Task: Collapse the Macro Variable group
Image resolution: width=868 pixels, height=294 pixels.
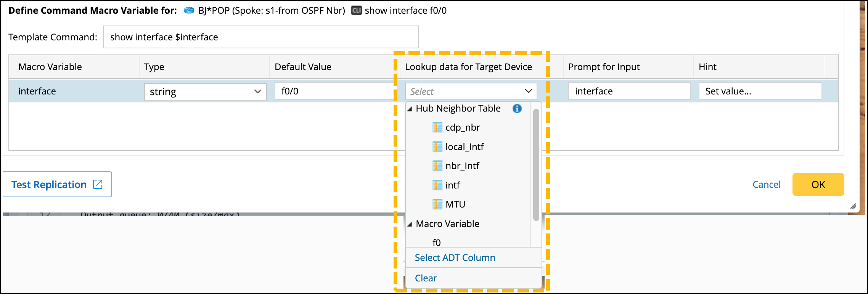Action: [410, 224]
